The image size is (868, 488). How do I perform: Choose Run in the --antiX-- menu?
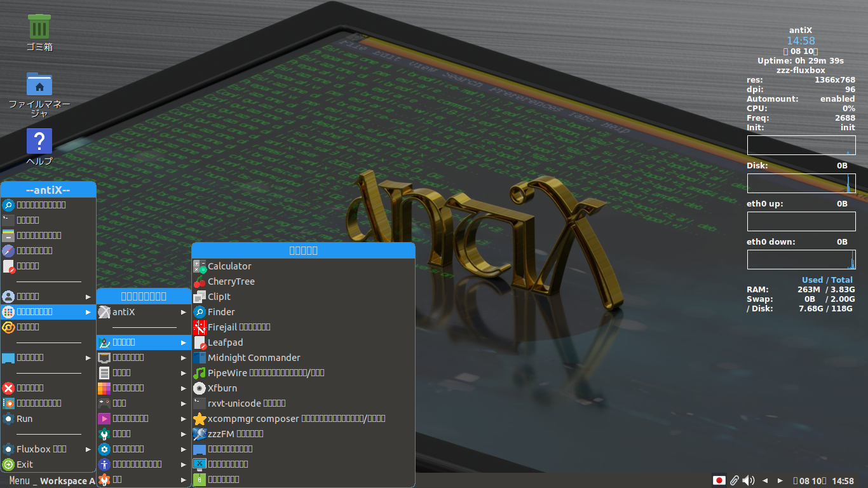click(48, 419)
